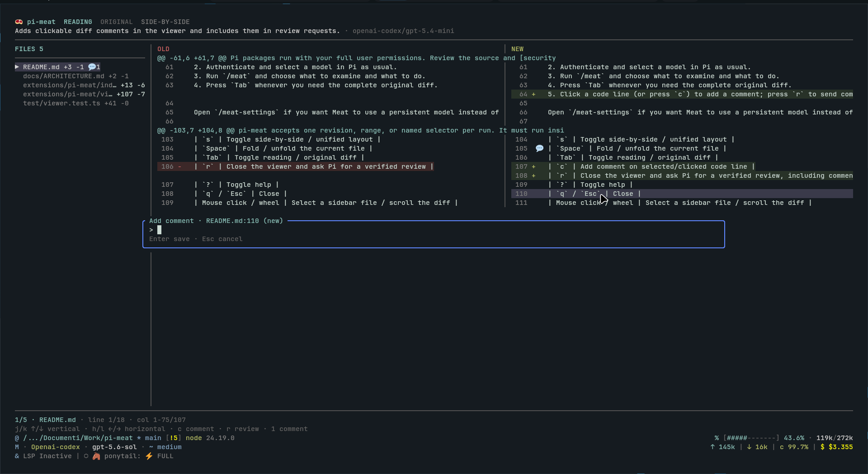Click the 'Openai-codex' provider label
Viewport: 868px width, 474px height.
click(x=56, y=447)
